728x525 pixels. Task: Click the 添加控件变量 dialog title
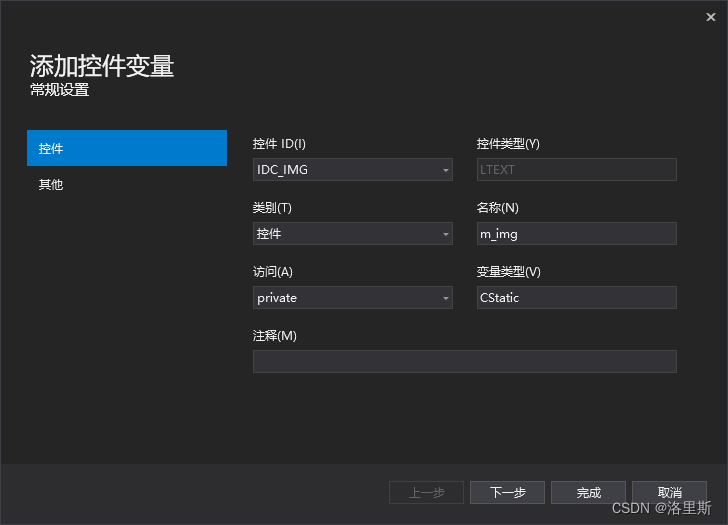[102, 65]
